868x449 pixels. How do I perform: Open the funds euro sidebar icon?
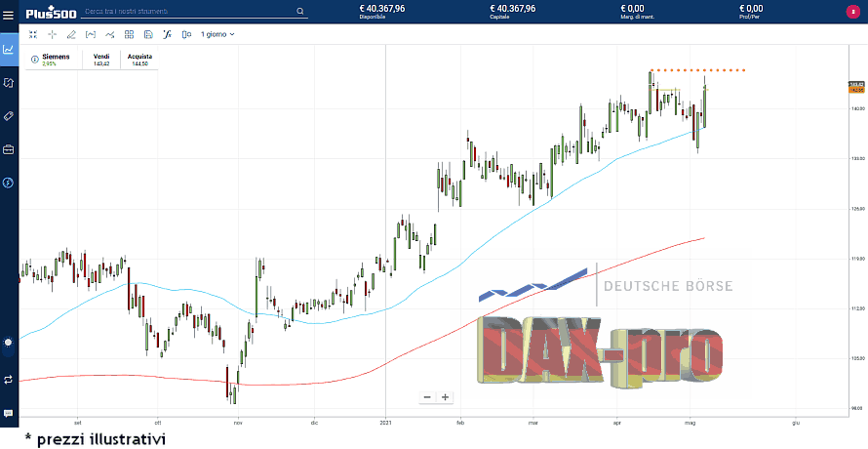9,183
